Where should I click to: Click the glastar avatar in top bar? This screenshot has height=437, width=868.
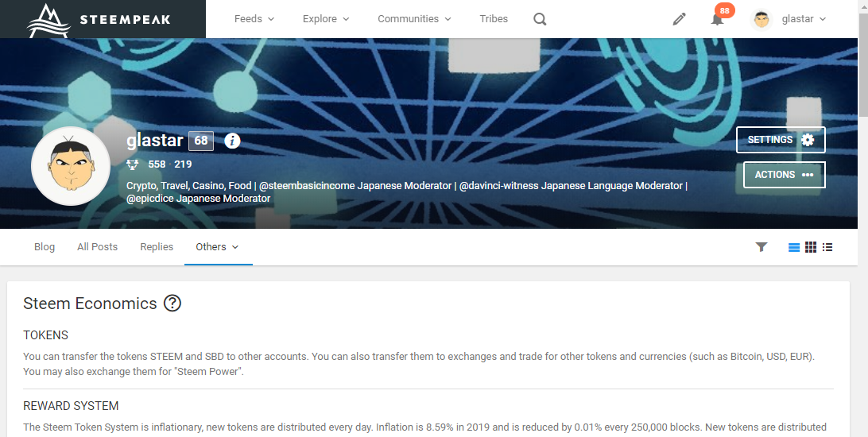pos(761,19)
